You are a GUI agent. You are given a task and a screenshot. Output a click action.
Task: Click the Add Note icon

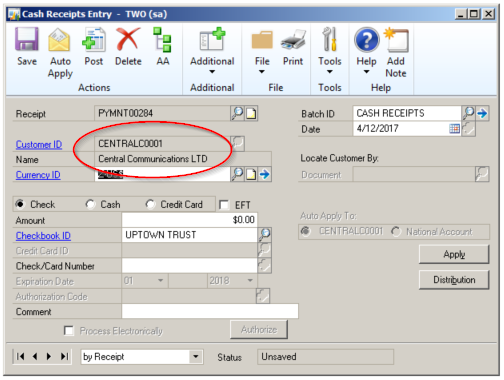pos(396,40)
